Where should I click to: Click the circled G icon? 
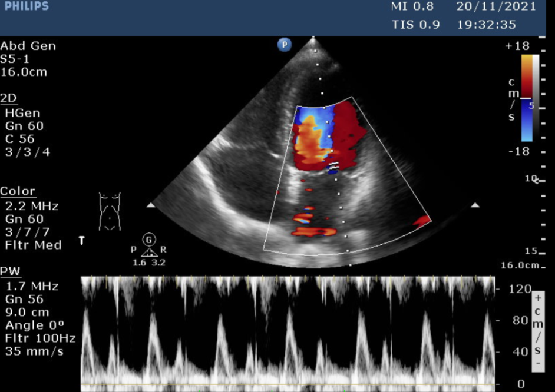(x=149, y=239)
